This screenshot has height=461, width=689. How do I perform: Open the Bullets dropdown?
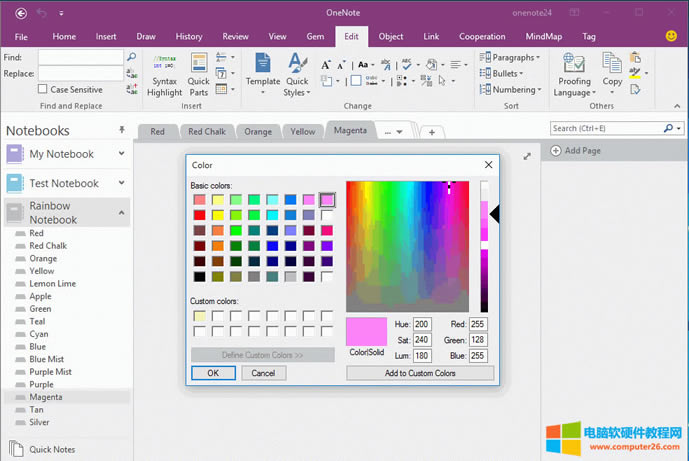tap(510, 74)
